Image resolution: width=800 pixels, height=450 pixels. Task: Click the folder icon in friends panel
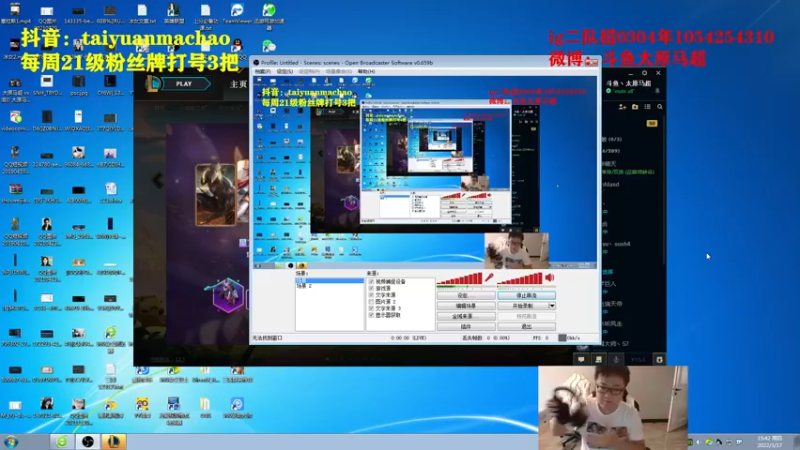(635, 107)
